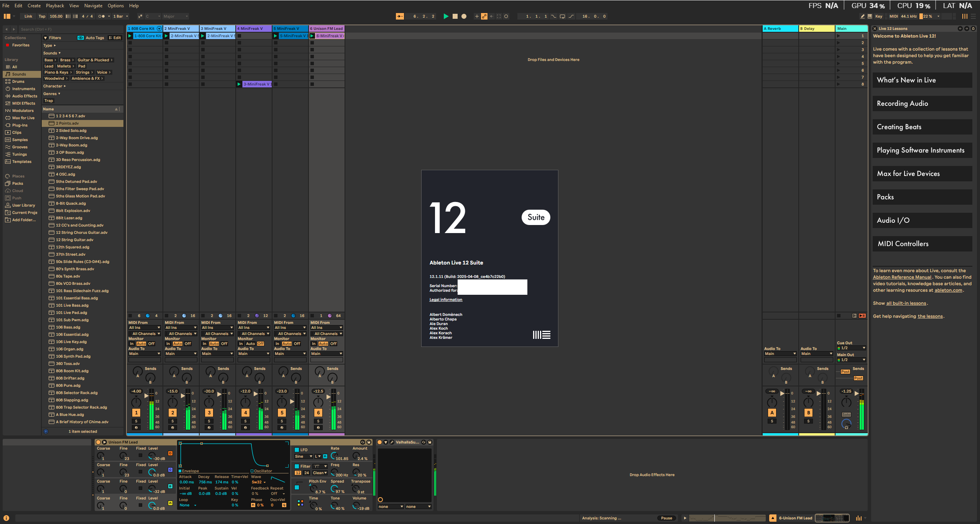
Task: Launch the 1-808 Core Kit clip
Action: [x=130, y=36]
